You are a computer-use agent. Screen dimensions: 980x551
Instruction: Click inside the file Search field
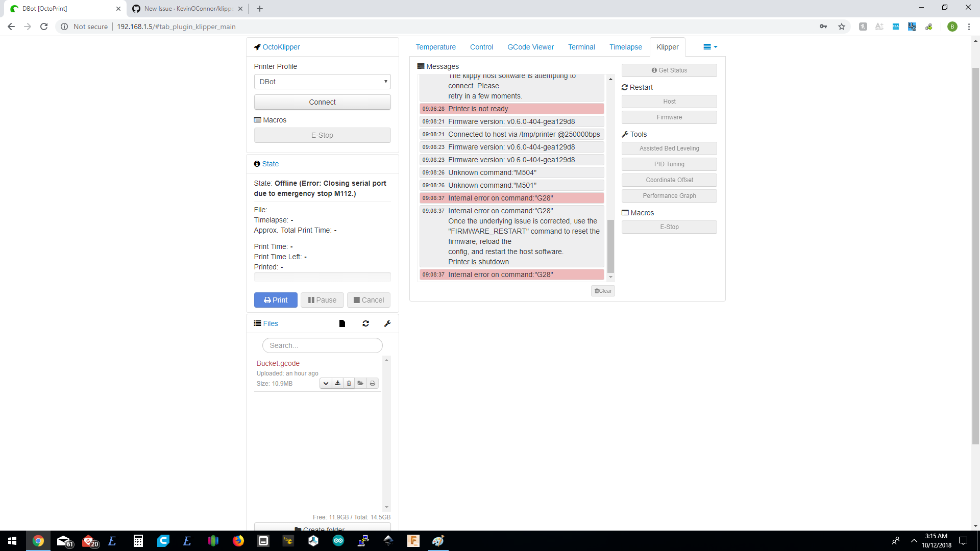pos(322,345)
